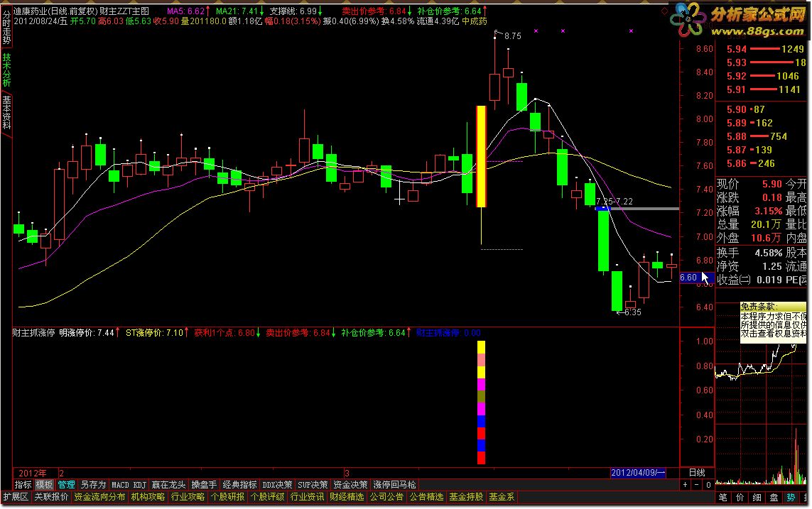812x509 pixels.
Task: Click the 8.75 high price label
Action: click(513, 35)
